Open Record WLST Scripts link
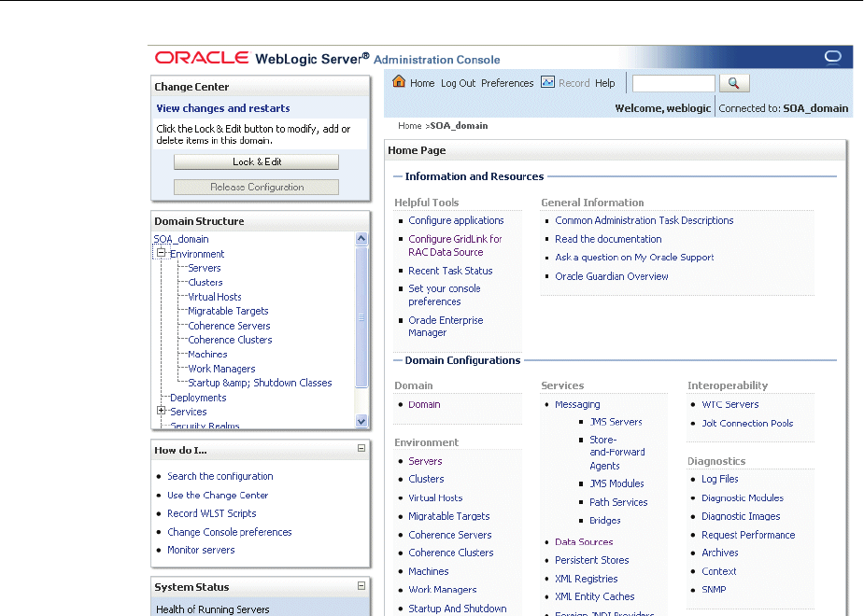 coord(212,513)
